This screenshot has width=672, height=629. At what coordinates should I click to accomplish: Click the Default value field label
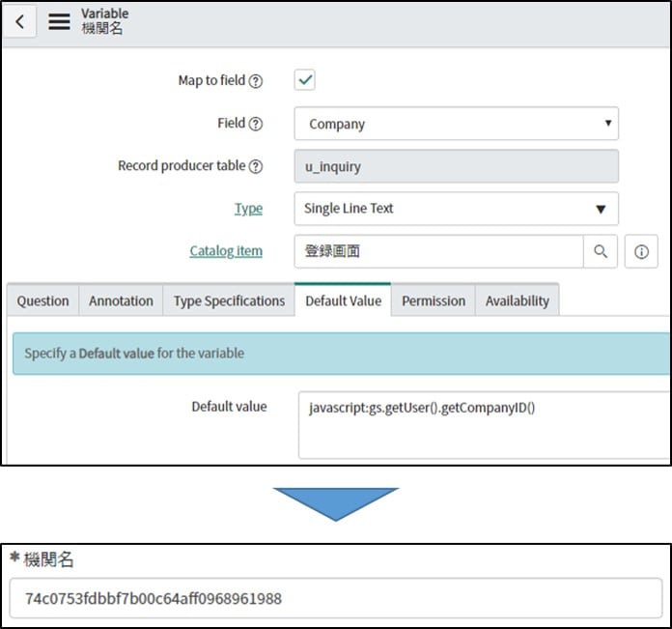pyautogui.click(x=229, y=407)
